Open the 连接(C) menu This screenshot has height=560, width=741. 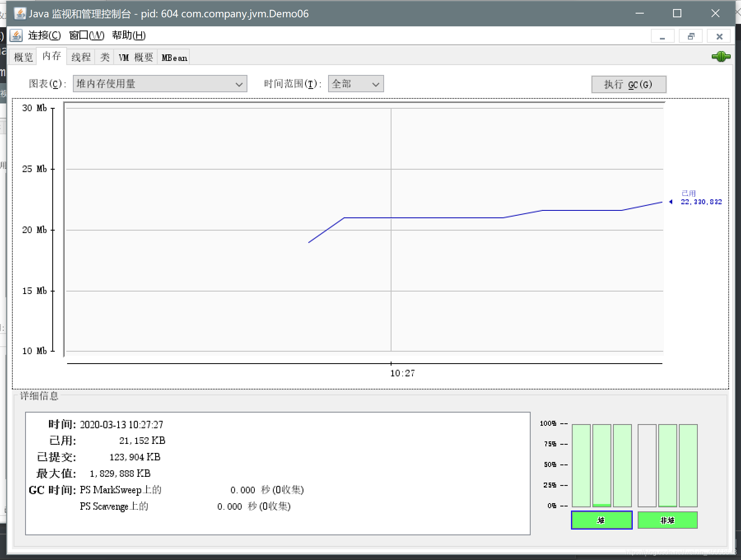[44, 35]
